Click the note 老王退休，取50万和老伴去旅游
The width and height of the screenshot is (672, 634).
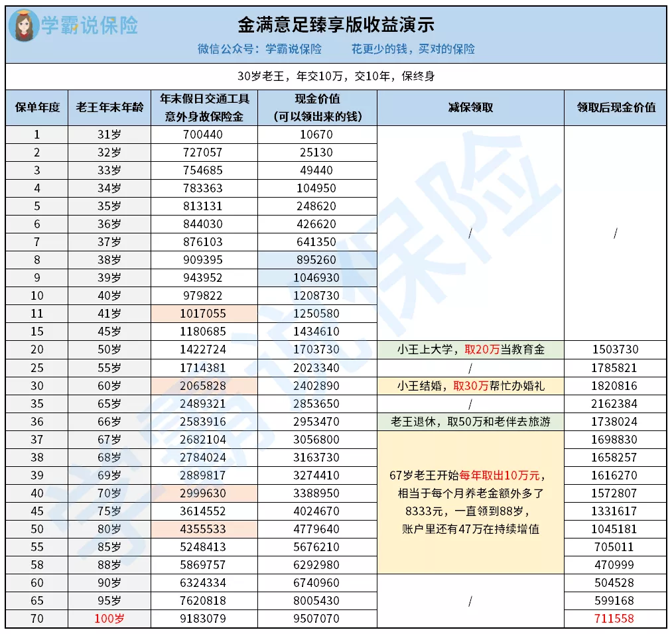coord(470,422)
